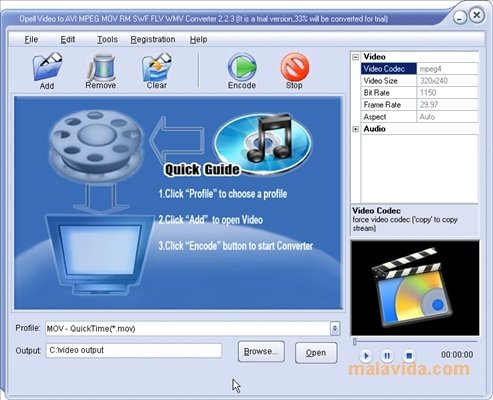Click the mpeg4 codec value
The image size is (493, 400).
point(431,69)
